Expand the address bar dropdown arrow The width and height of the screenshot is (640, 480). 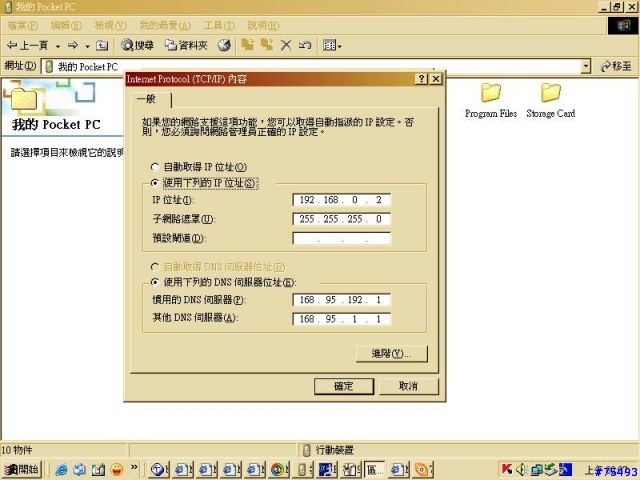pos(586,66)
